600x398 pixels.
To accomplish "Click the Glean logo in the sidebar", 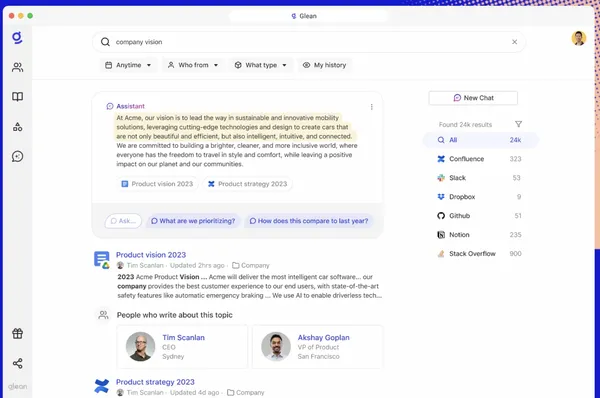I will tap(17, 38).
